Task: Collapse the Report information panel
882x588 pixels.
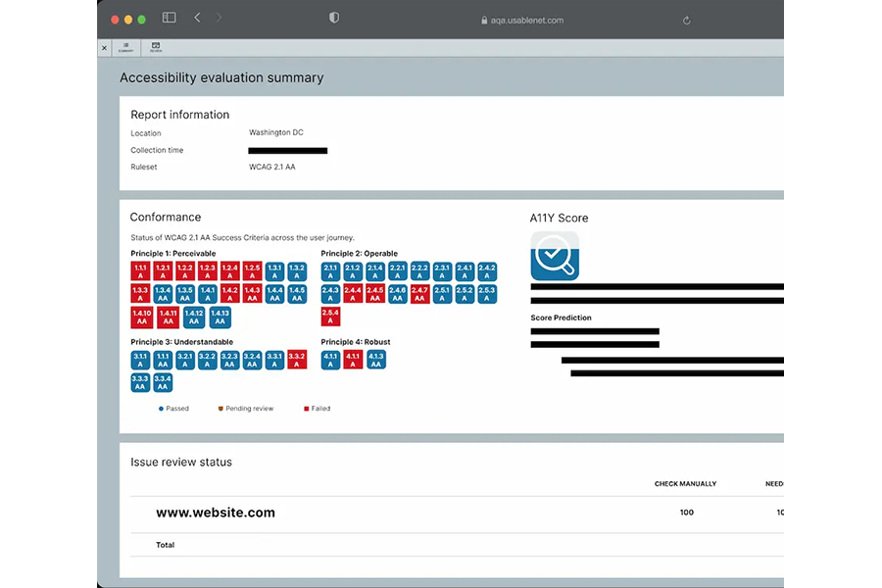Action: pos(180,115)
